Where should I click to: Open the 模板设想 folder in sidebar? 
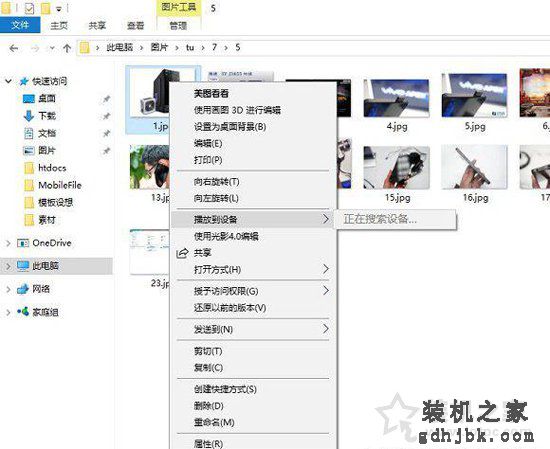click(x=55, y=202)
